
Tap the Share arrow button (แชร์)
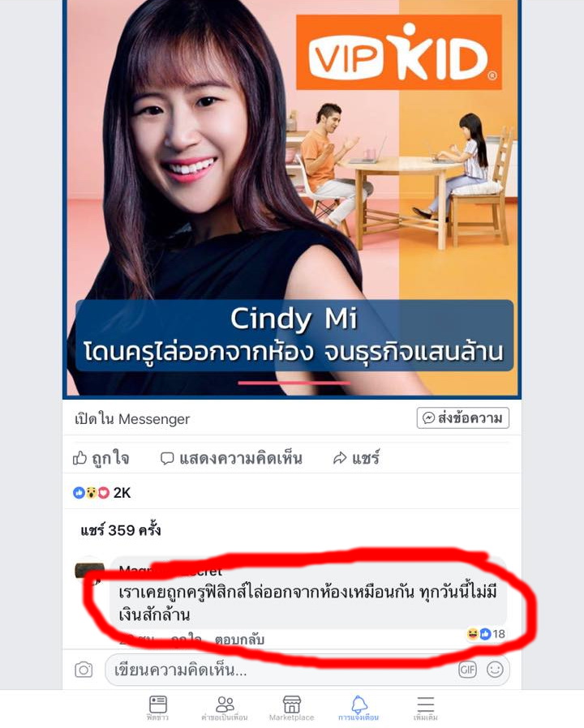[356, 458]
